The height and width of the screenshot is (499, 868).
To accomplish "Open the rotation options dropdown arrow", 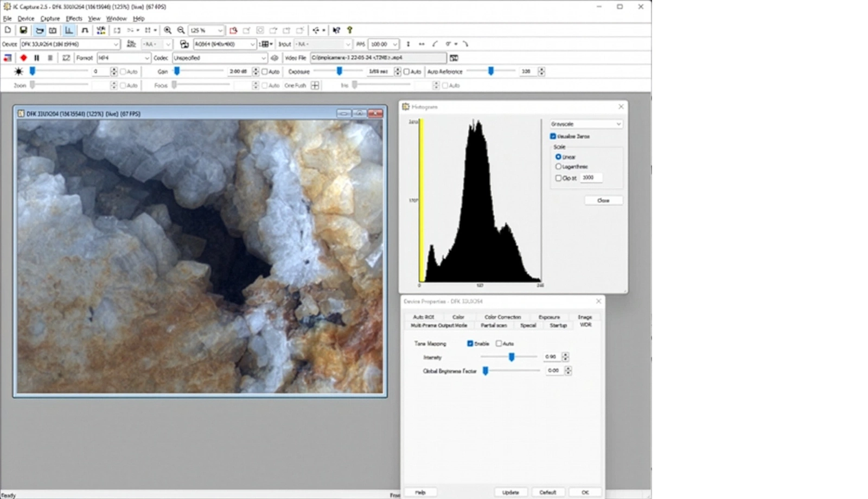I will (x=456, y=44).
